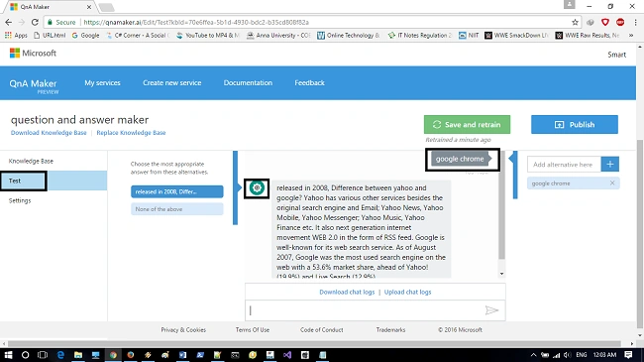The height and width of the screenshot is (362, 644).
Task: Open the Google bookmark
Action: click(86, 36)
